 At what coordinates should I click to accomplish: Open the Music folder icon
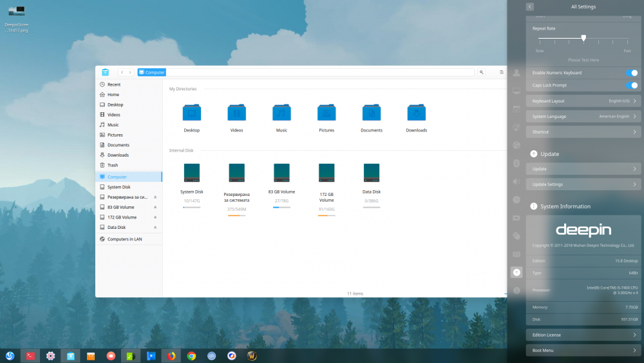pos(282,113)
